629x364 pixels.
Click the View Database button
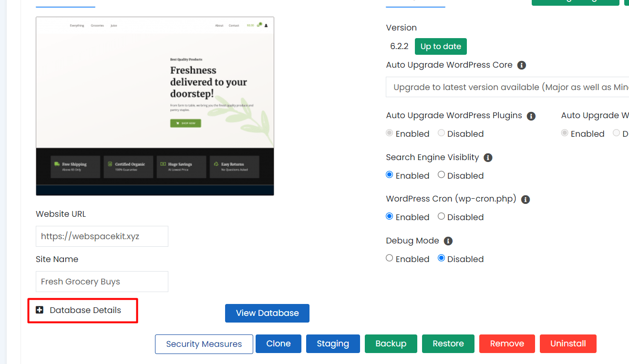click(x=267, y=313)
